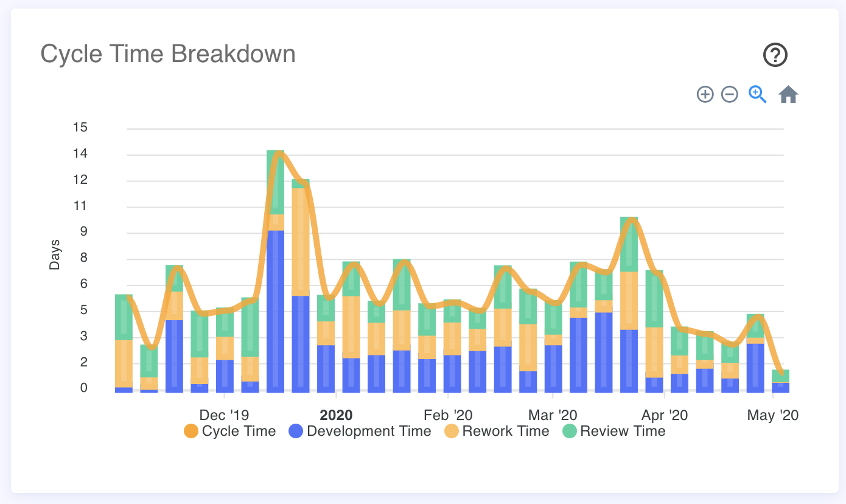Click the Cycle Time Breakdown title

click(x=168, y=54)
